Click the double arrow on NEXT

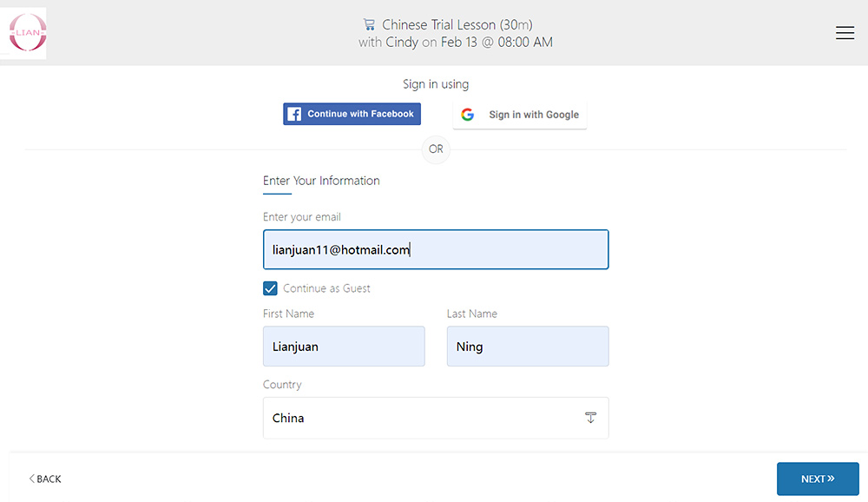point(831,479)
